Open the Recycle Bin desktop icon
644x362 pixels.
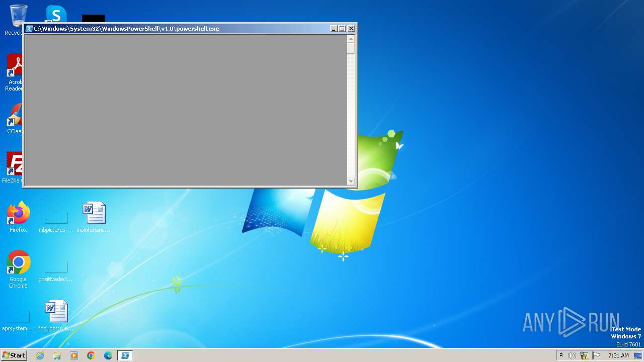pos(19,17)
